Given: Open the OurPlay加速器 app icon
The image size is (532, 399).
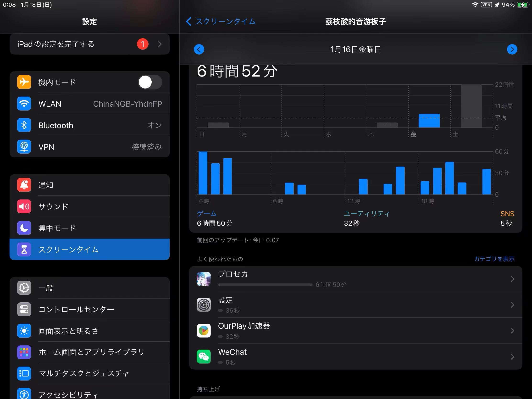Looking at the screenshot, I should pyautogui.click(x=204, y=330).
